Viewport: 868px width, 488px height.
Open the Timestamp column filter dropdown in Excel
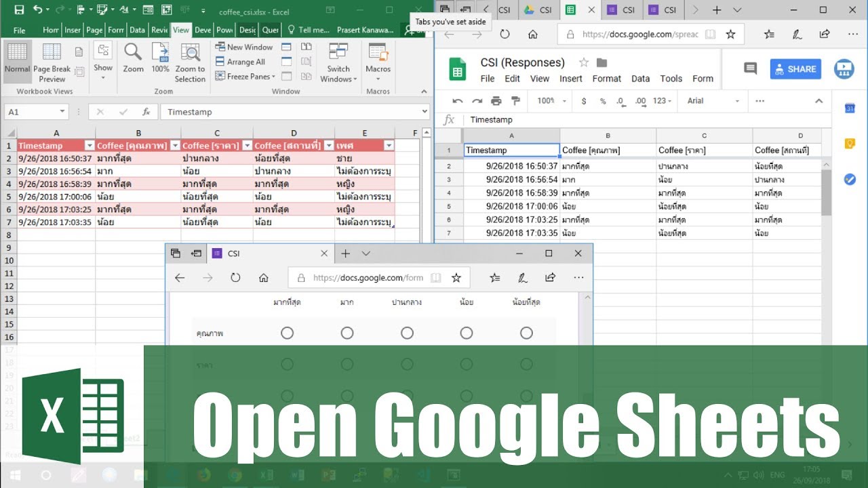(89, 146)
